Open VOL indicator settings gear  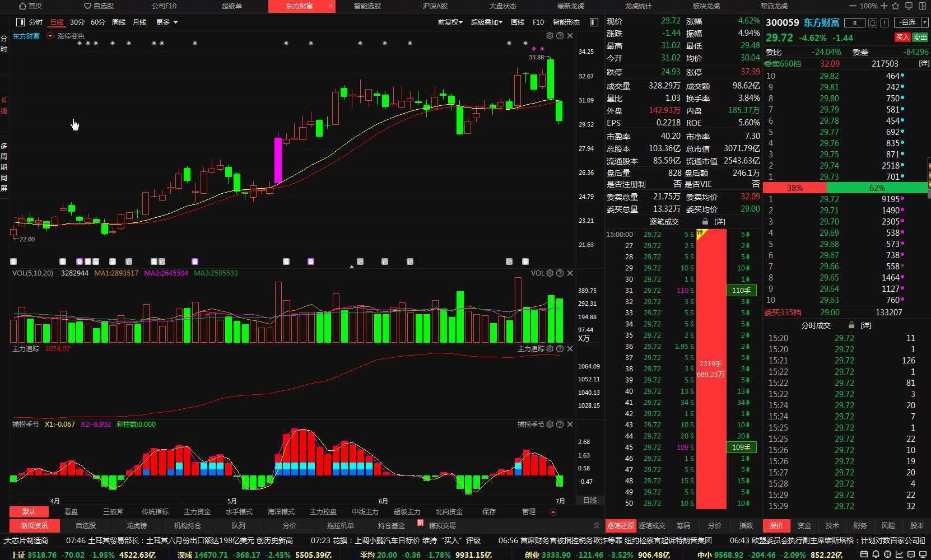coord(550,273)
